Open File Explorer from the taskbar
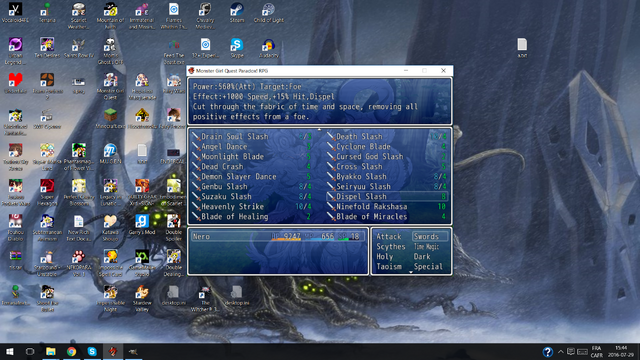Viewport: 640px width, 360px height. click(x=51, y=351)
